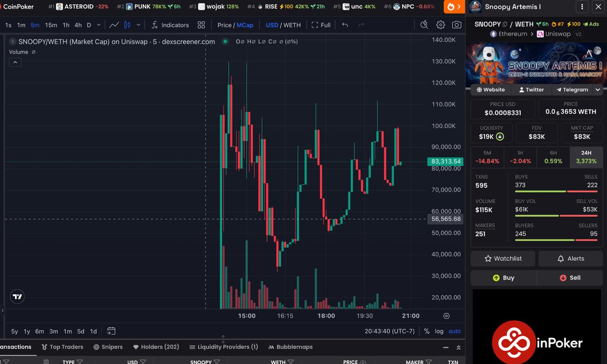Image resolution: width=607 pixels, height=364 pixels.
Task: Open the token Telegram link
Action: point(572,90)
